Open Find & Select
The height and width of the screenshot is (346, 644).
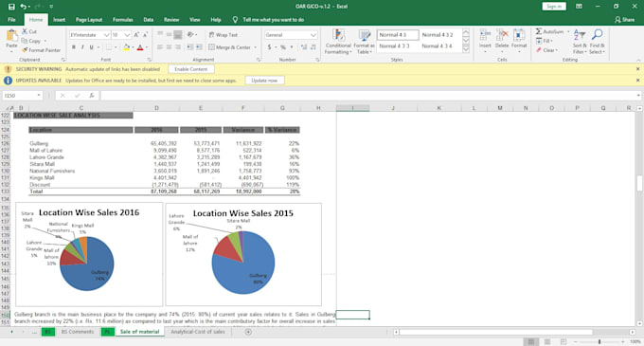pos(597,42)
